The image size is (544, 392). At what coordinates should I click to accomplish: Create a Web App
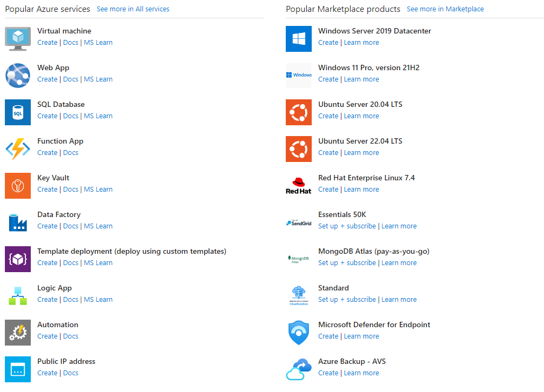click(x=47, y=79)
